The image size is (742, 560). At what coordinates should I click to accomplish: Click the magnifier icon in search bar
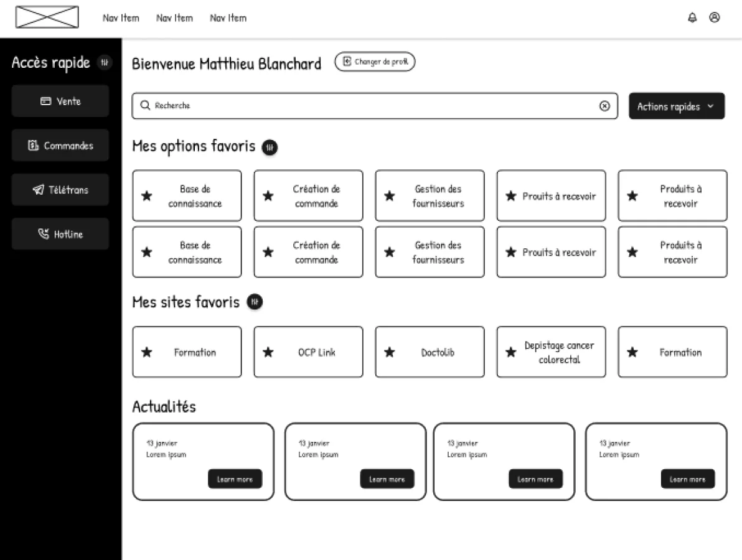click(x=145, y=106)
